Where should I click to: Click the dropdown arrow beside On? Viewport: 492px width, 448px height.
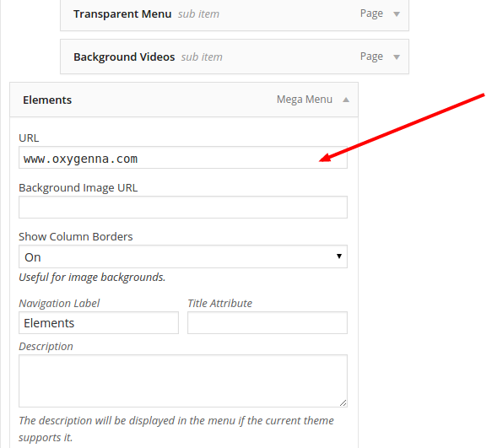click(339, 256)
